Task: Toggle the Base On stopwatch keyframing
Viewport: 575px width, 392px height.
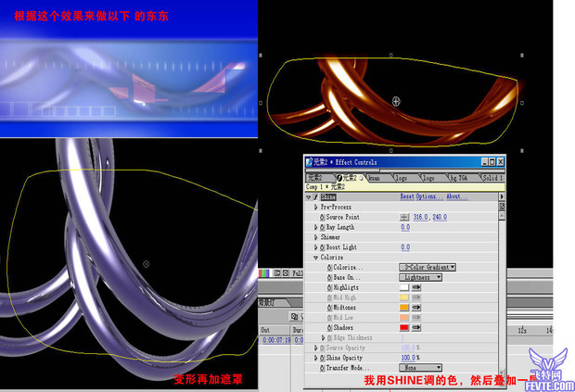Action: coord(329,277)
